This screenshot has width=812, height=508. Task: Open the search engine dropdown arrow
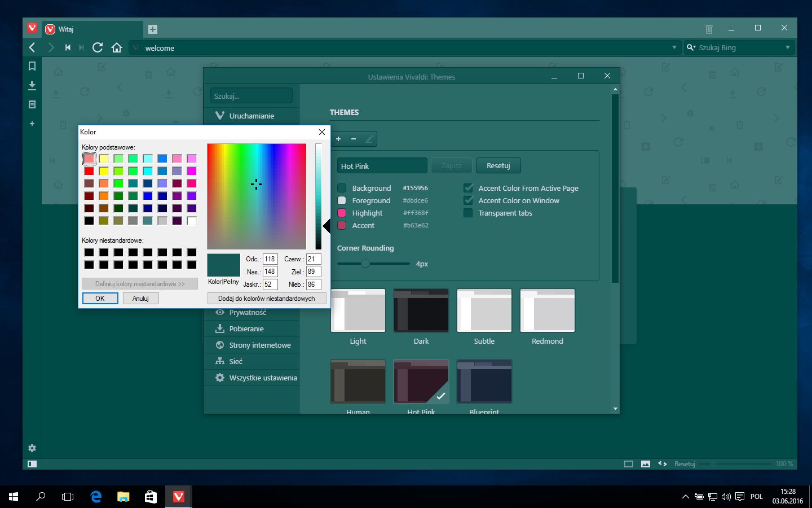[787, 47]
